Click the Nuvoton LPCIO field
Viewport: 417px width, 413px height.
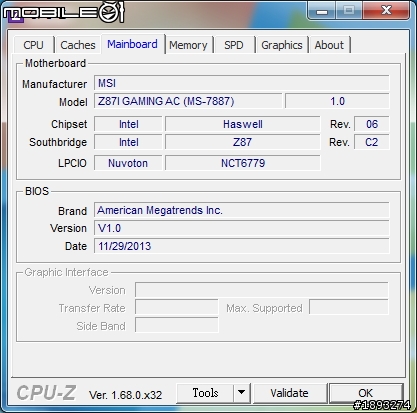(x=128, y=163)
